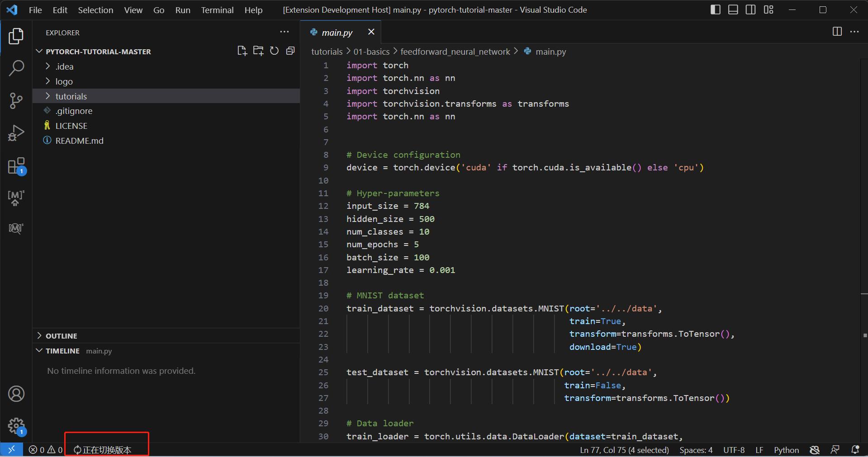The image size is (868, 457).
Task: Click the Copilot status bar icon
Action: pos(815,450)
